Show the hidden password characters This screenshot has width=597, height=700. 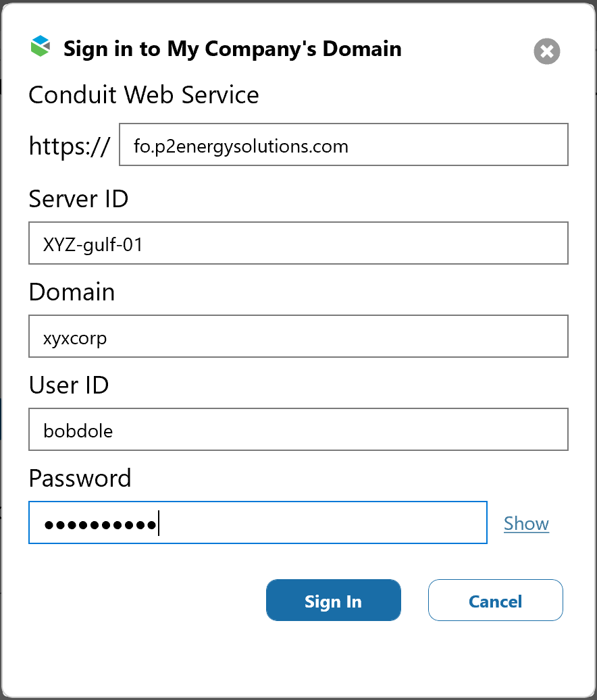click(x=526, y=523)
